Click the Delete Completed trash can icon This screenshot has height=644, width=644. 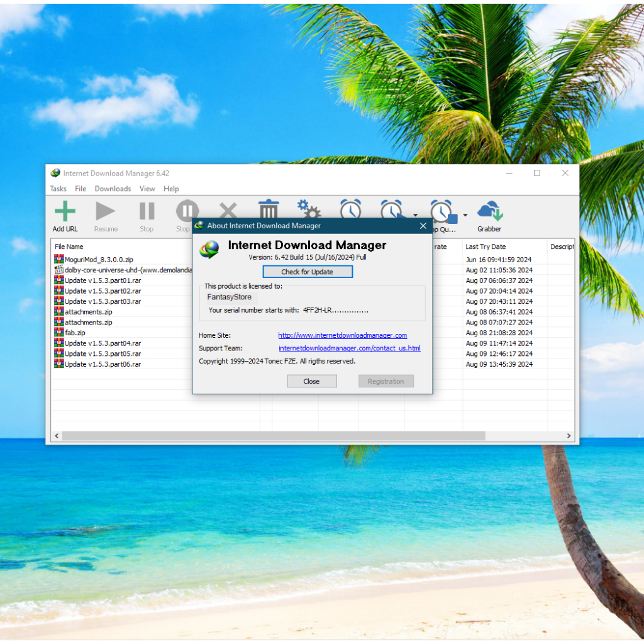click(269, 209)
